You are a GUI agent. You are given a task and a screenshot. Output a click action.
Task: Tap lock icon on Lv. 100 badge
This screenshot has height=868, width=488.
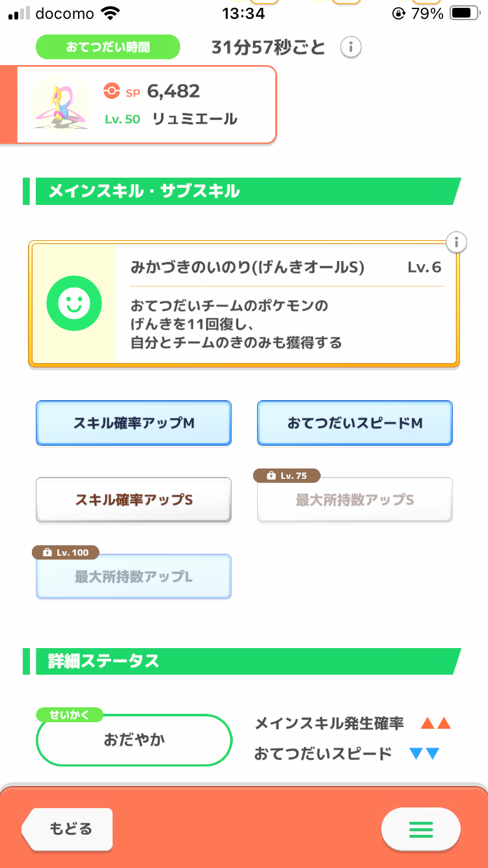46,552
